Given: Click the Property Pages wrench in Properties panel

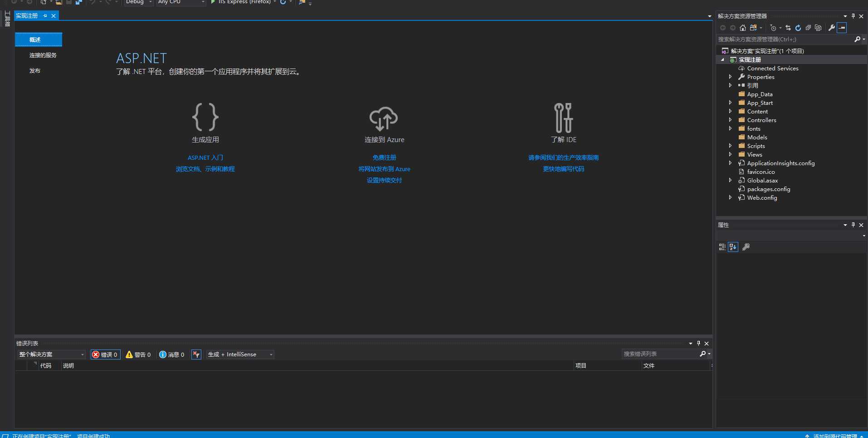Looking at the screenshot, I should click(x=746, y=247).
